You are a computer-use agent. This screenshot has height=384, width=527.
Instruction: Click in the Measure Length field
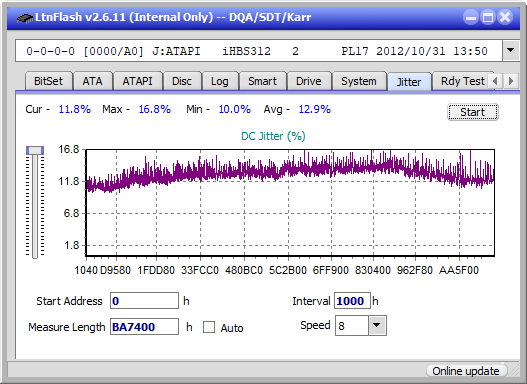[x=144, y=327]
